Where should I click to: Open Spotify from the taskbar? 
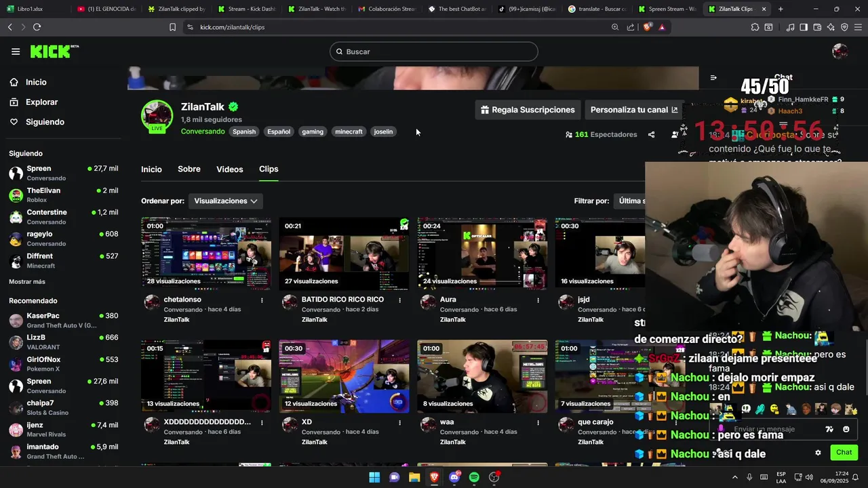[x=474, y=477]
